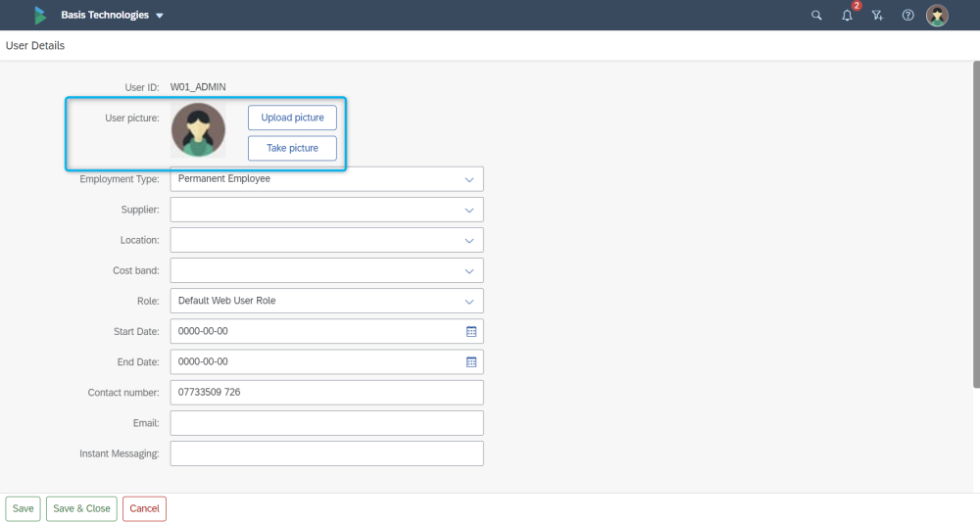Open the Start Date calendar picker
The height and width of the screenshot is (523, 980).
click(470, 331)
